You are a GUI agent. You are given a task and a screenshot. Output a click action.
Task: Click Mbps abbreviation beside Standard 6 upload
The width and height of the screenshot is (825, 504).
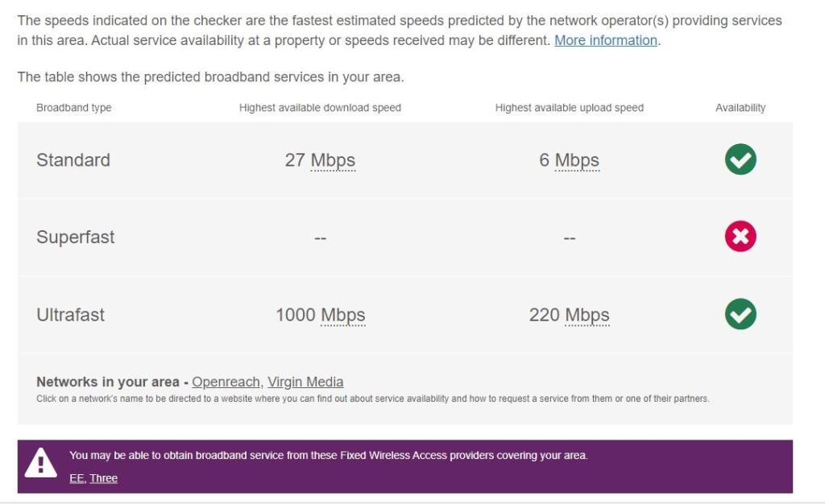[577, 160]
